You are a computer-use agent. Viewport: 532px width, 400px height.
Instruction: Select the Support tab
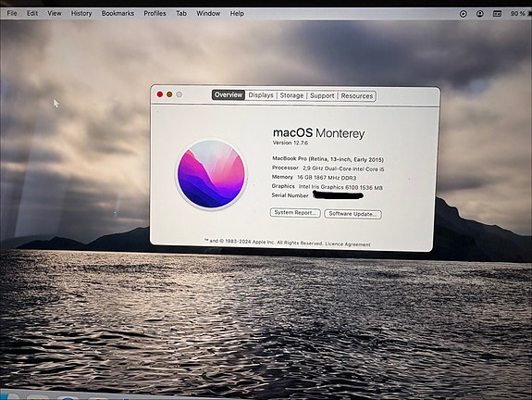(x=322, y=95)
